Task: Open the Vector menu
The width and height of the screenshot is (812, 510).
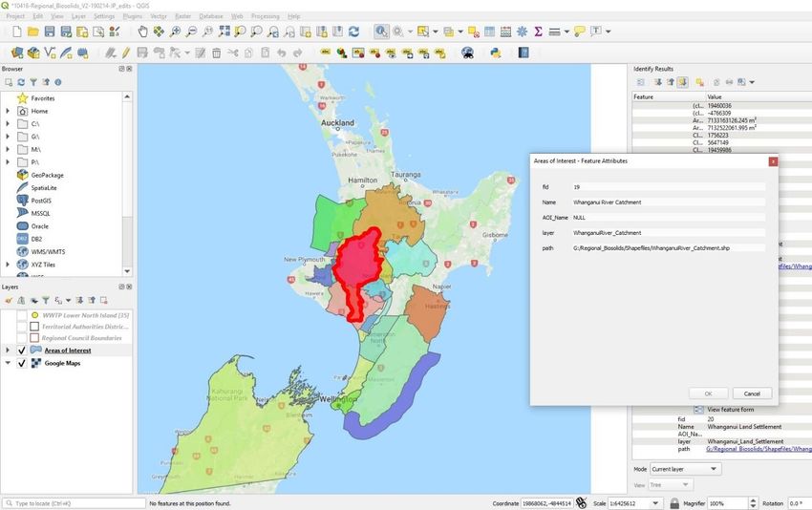Action: pos(159,16)
